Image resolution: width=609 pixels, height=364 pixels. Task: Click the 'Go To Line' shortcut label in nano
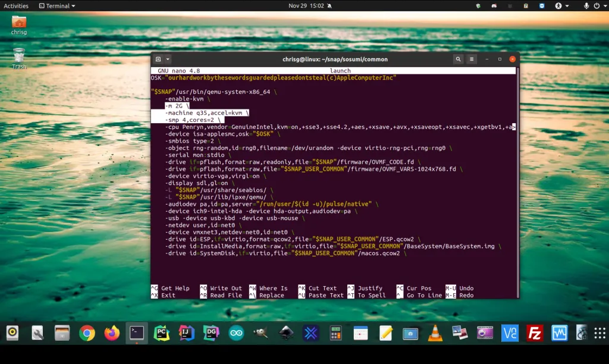tap(424, 295)
